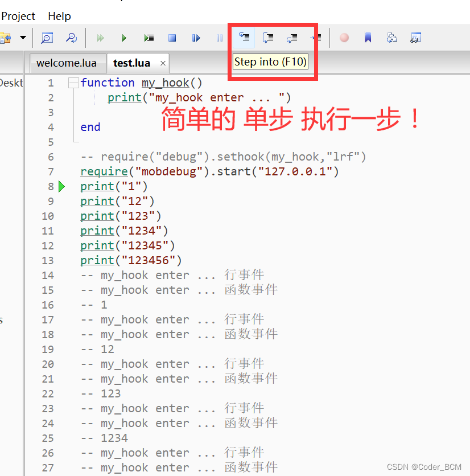Pause execution with the pause icon
The image size is (470, 476).
[219, 38]
